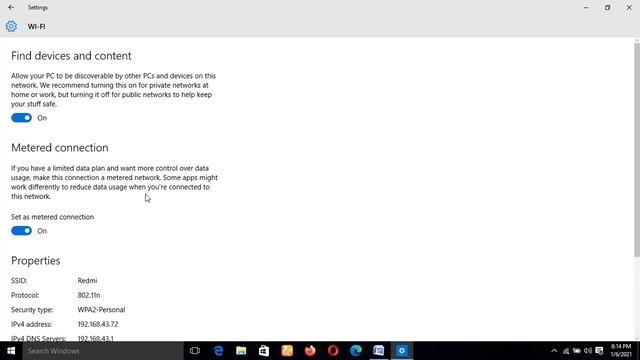Viewport: 640px width, 360px height.
Task: Minimize the Settings window
Action: [x=586, y=7]
